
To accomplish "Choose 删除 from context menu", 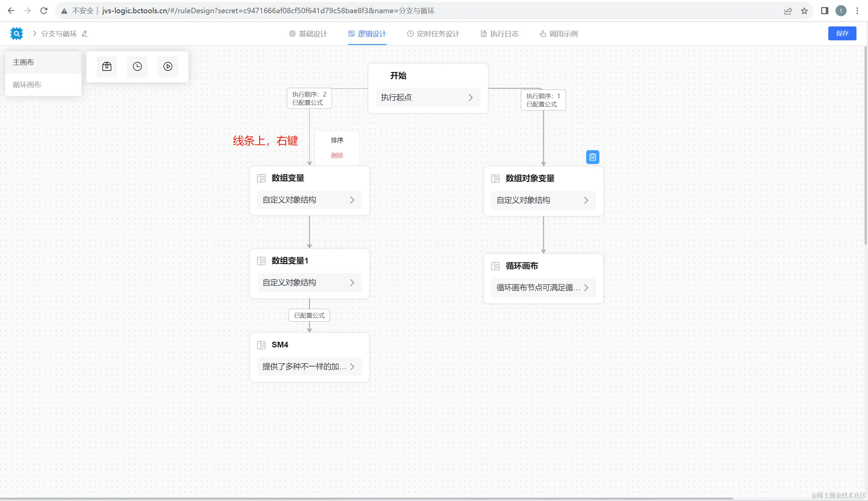I will click(337, 156).
